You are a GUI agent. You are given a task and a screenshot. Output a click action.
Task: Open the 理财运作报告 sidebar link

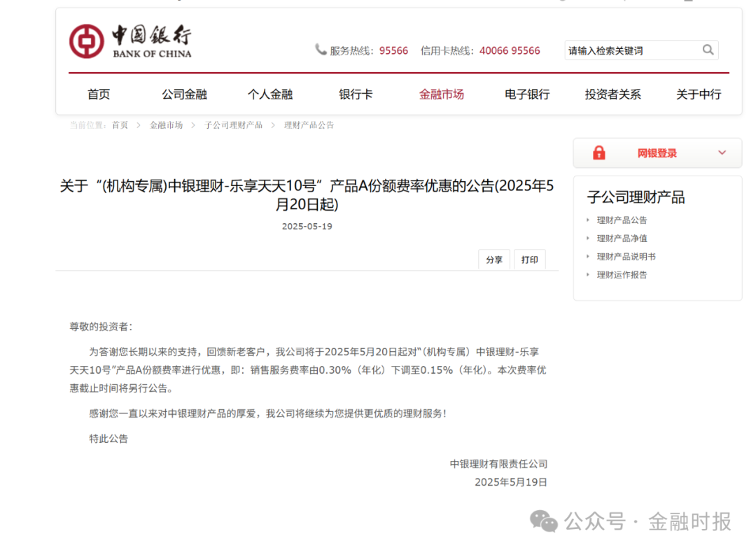click(x=622, y=275)
